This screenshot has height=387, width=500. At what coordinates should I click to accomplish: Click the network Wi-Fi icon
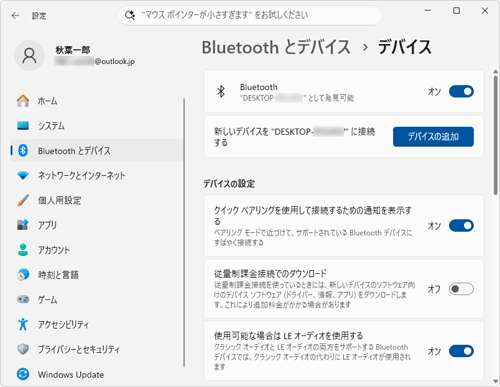[23, 175]
